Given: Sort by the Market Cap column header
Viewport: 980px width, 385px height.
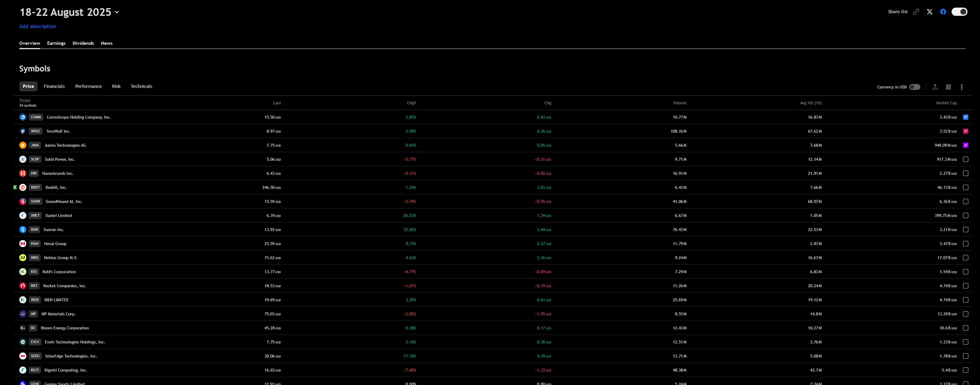Looking at the screenshot, I should pyautogui.click(x=946, y=103).
